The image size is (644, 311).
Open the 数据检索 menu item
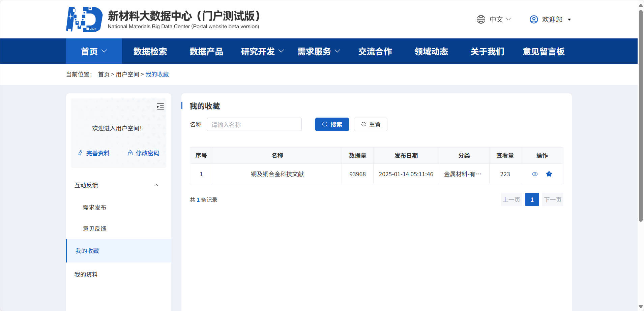[150, 51]
